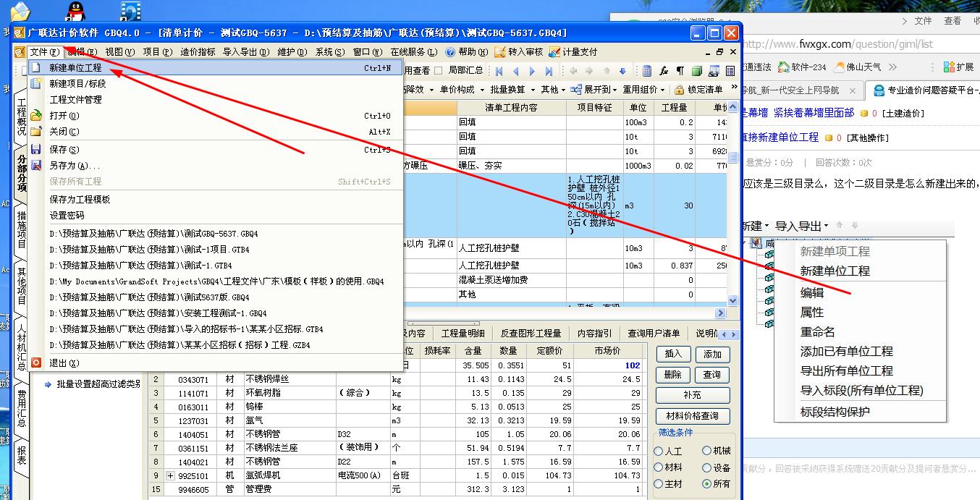Click 批量设置超高过滤类别 link
The height and width of the screenshot is (500, 980).
(x=98, y=384)
